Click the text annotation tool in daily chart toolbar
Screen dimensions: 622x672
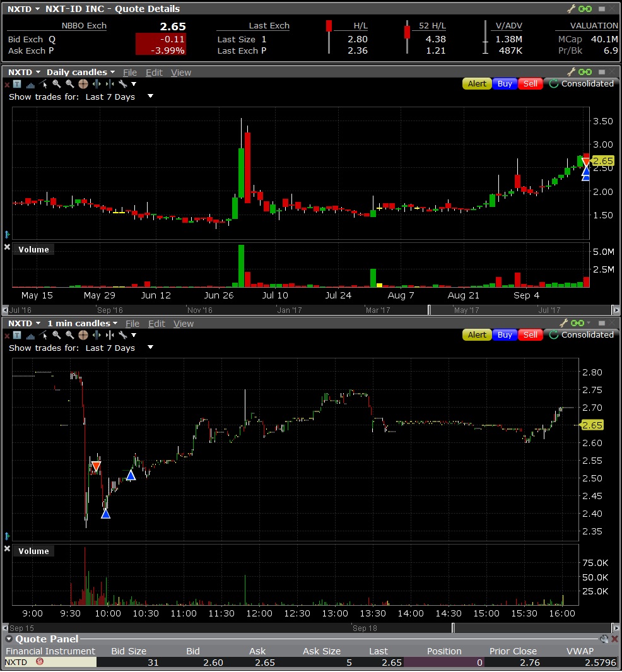coord(17,84)
